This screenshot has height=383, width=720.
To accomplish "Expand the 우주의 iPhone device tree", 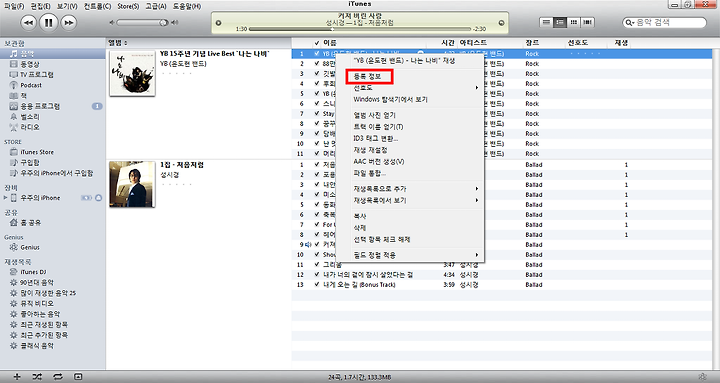I will pyautogui.click(x=6, y=198).
